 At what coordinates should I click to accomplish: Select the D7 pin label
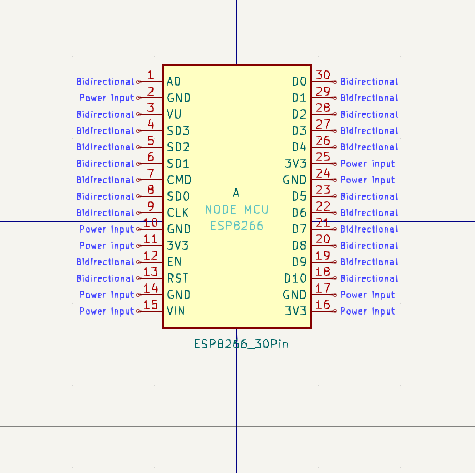pyautogui.click(x=299, y=229)
